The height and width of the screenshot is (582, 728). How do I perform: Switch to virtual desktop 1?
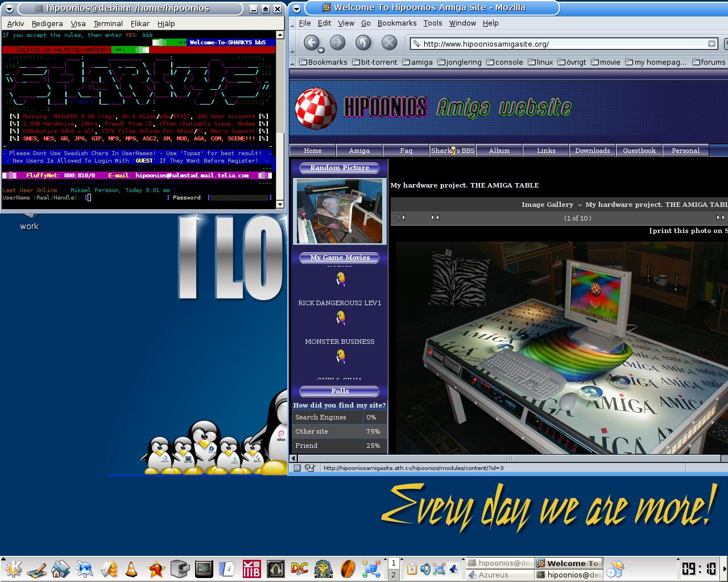coord(393,563)
